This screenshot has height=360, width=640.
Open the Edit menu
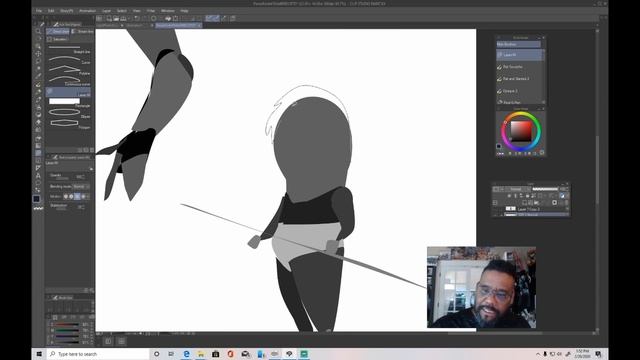click(x=51, y=11)
